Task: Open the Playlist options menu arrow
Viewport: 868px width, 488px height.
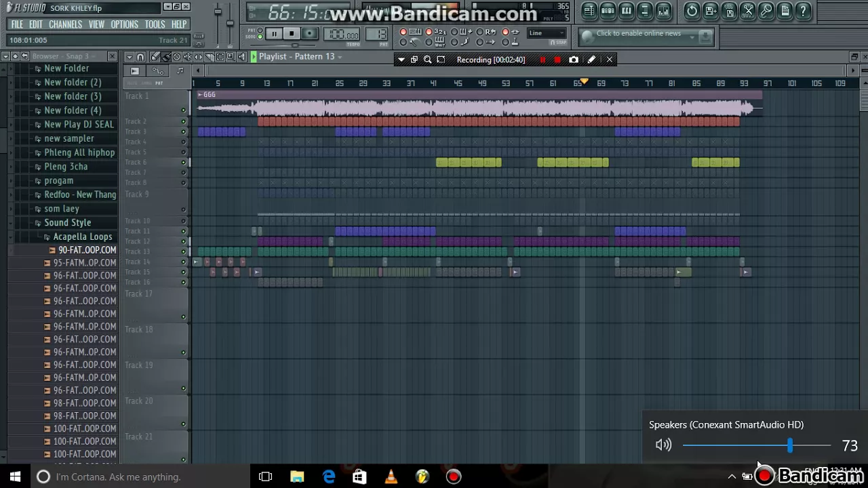Action: [130, 57]
